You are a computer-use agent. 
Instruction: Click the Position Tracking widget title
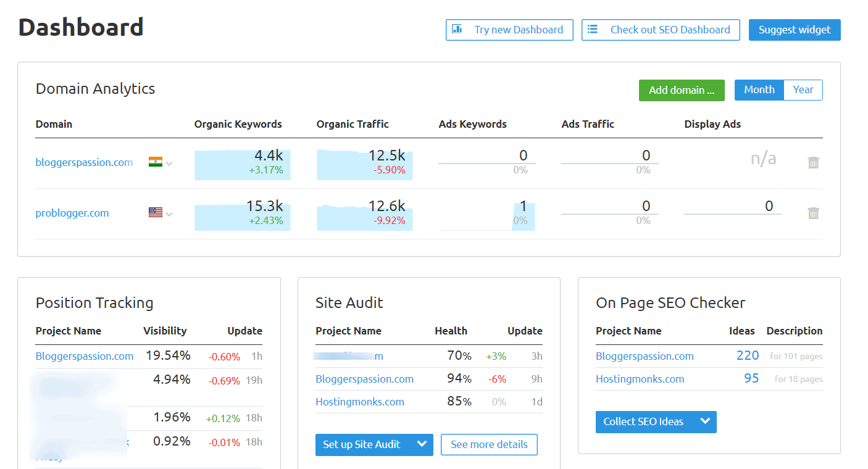coord(94,303)
